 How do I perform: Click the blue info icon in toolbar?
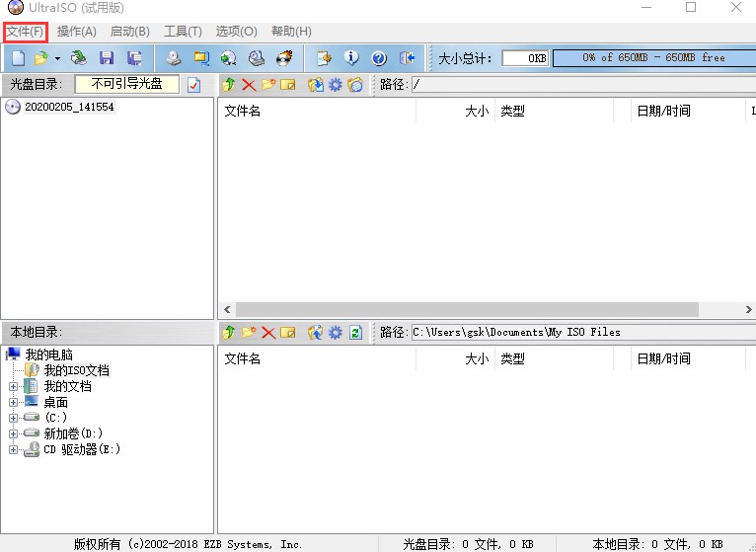coord(350,58)
